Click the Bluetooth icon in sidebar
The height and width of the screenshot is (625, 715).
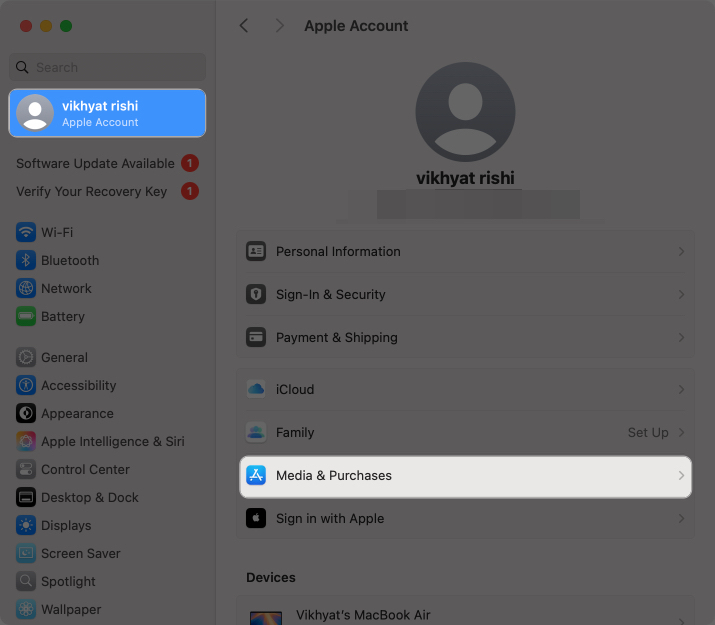tap(26, 260)
